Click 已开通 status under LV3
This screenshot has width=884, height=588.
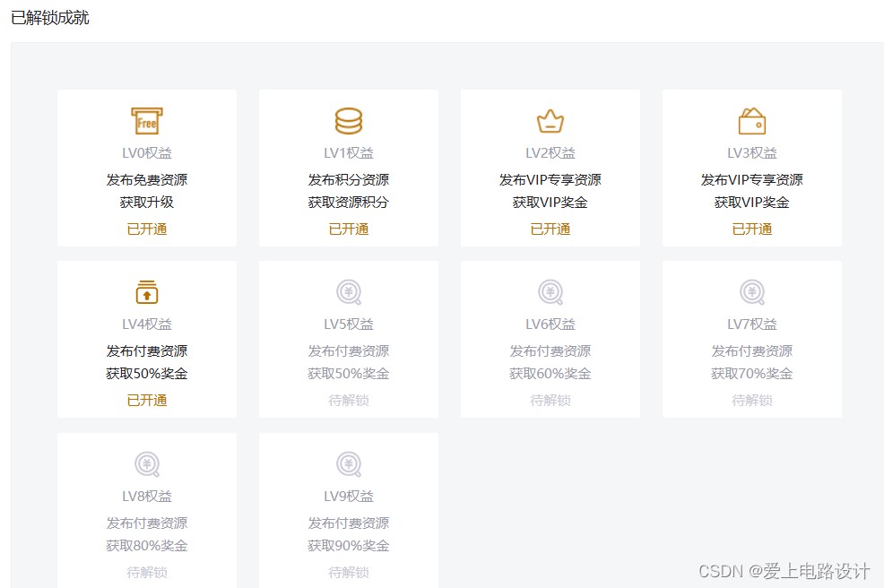click(x=752, y=229)
